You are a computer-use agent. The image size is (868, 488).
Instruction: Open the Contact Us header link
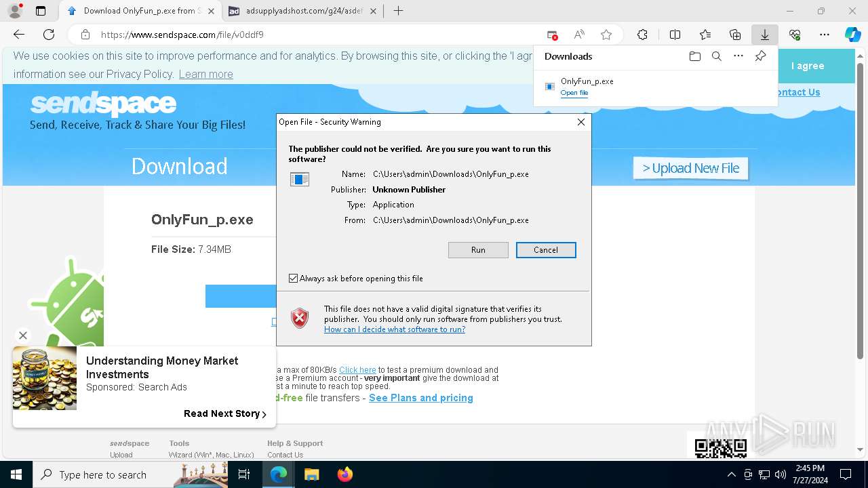click(799, 92)
